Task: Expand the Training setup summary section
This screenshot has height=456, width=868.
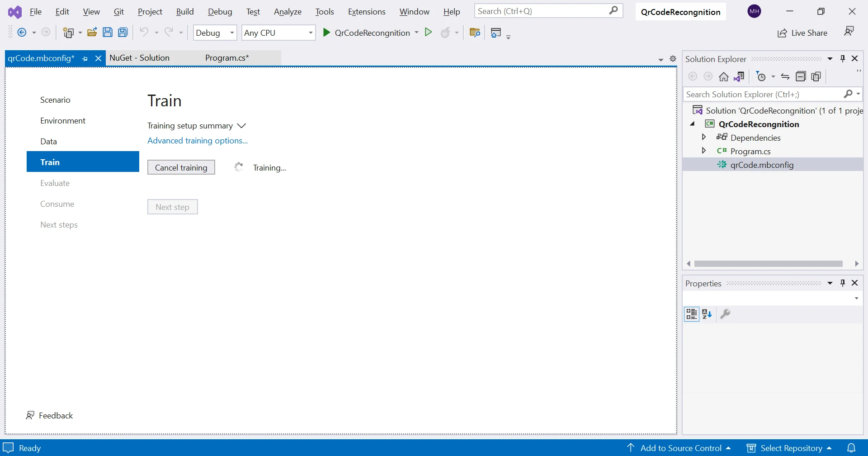Action: pyautogui.click(x=241, y=126)
